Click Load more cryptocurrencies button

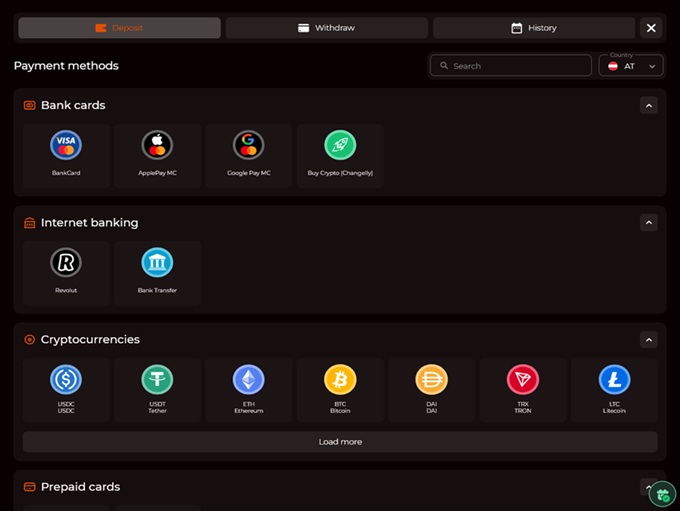340,442
